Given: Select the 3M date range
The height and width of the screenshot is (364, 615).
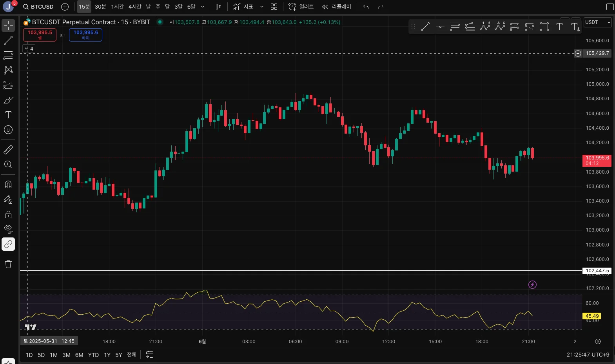Looking at the screenshot, I should click(x=66, y=355).
